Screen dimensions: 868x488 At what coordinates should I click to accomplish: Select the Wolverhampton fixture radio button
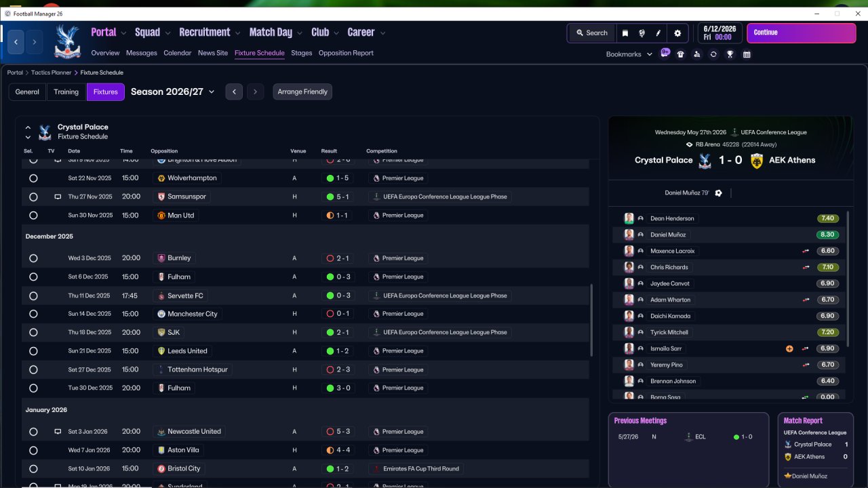pos(33,178)
